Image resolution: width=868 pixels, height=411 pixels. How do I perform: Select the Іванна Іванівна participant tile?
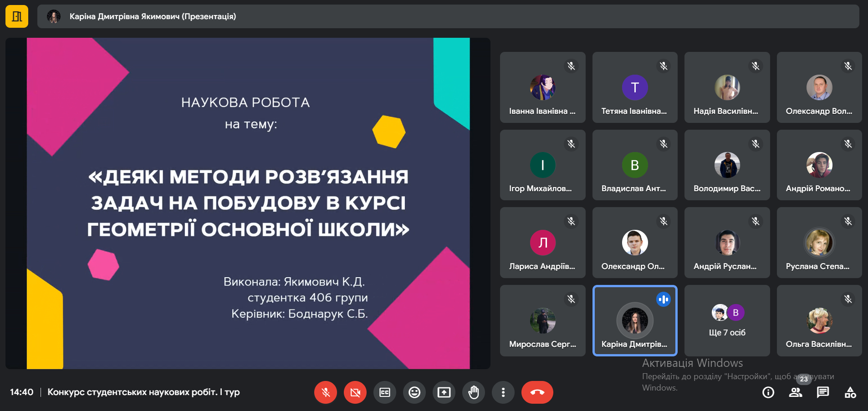point(542,87)
